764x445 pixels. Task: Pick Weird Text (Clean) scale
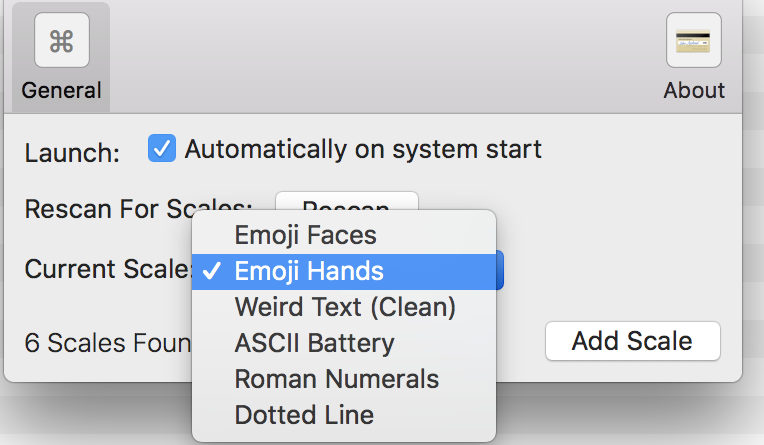(x=344, y=308)
